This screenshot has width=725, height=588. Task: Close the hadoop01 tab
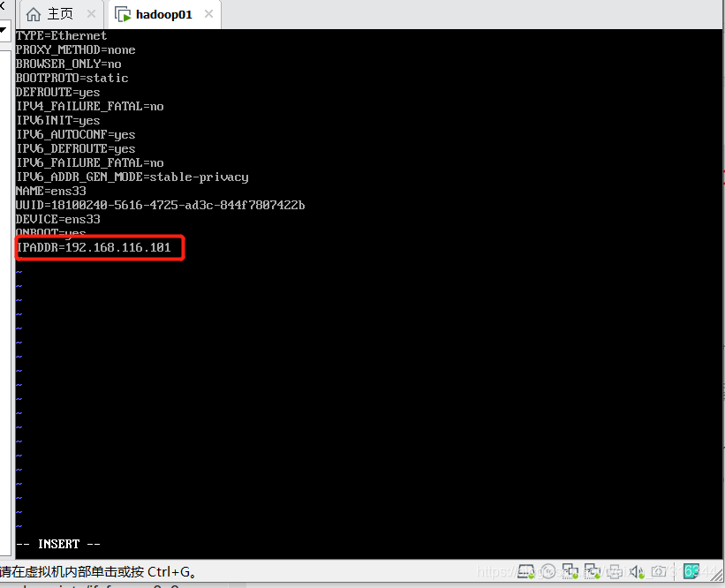point(209,14)
